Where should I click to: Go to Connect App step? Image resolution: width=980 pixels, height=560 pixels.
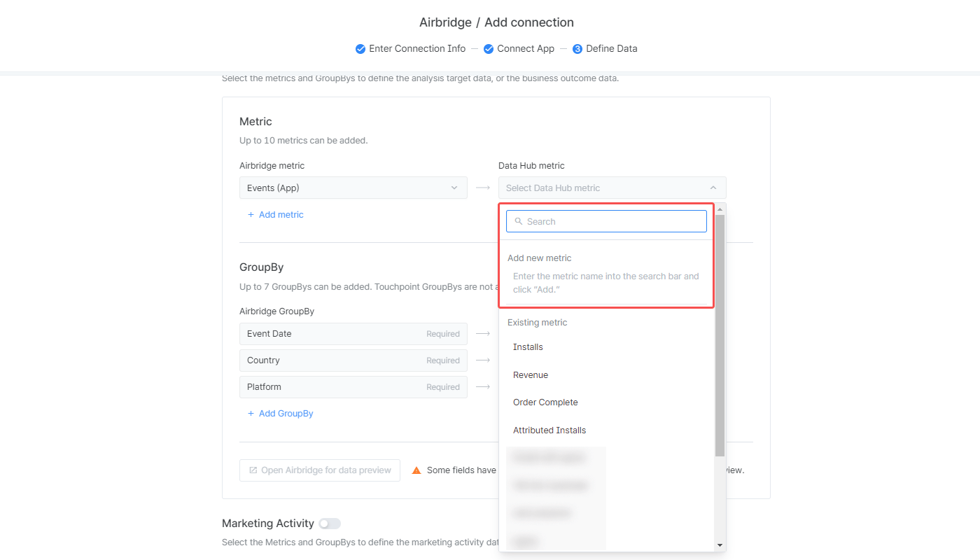(526, 49)
